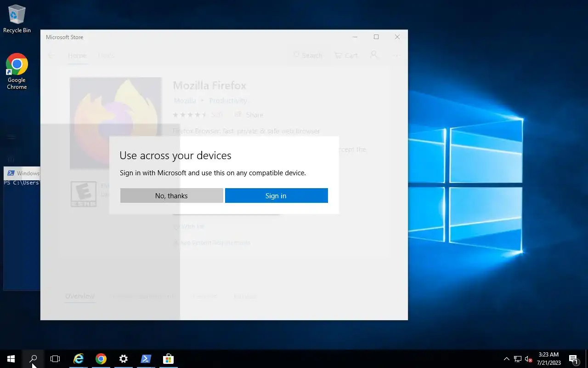Click the user account icon in Store

pos(374,55)
